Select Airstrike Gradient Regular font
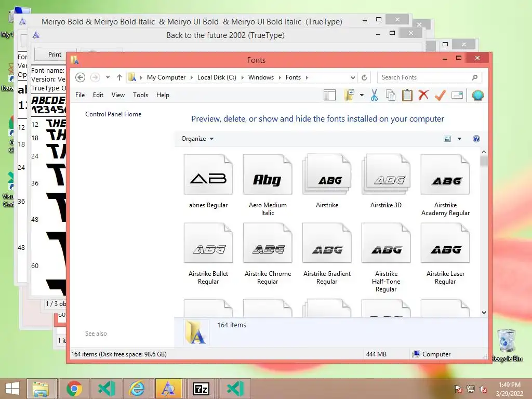Image resolution: width=532 pixels, height=399 pixels. 327,254
